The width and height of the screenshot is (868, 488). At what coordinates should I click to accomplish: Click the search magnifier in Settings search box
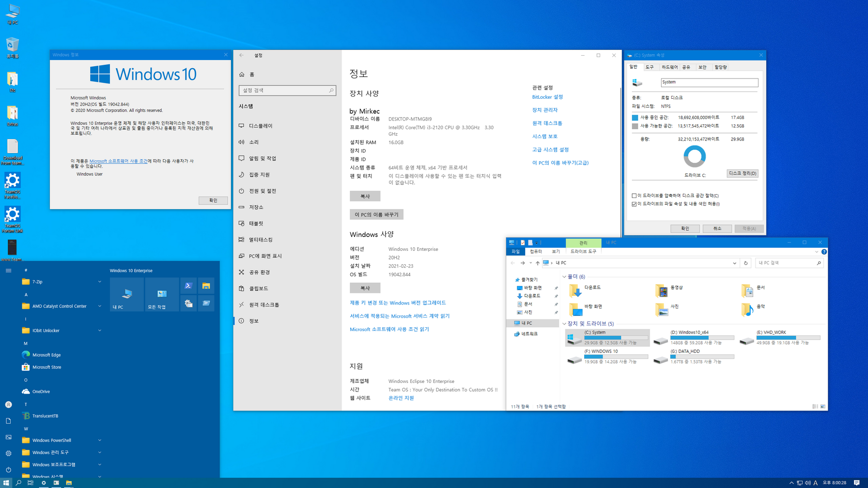(x=331, y=91)
